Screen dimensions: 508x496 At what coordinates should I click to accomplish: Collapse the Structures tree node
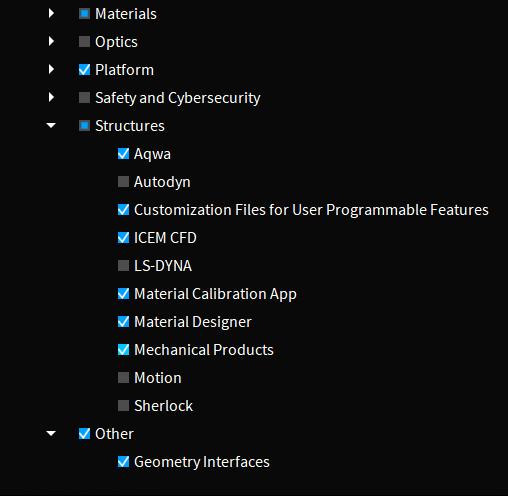pos(51,126)
